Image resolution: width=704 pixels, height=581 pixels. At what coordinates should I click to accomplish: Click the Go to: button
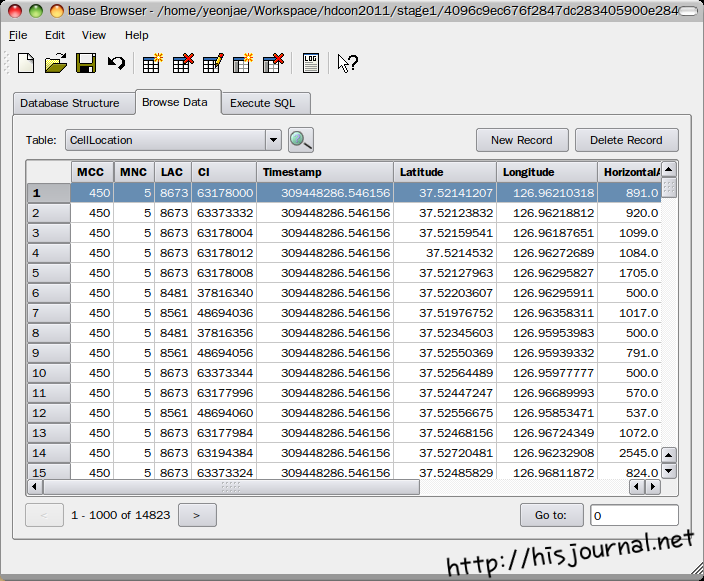pos(551,515)
